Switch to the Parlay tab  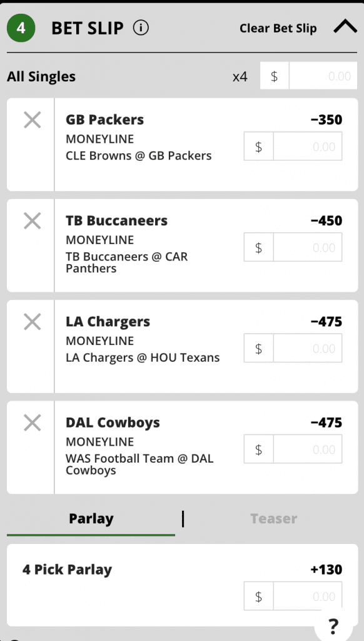tap(91, 518)
